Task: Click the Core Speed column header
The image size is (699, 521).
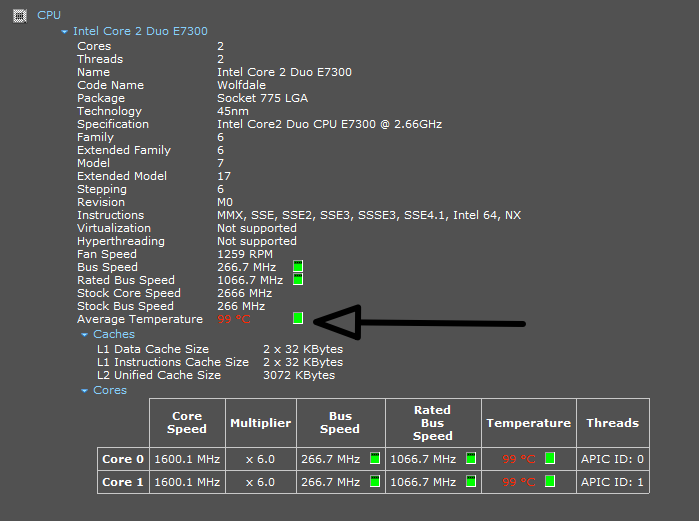Action: coord(187,423)
